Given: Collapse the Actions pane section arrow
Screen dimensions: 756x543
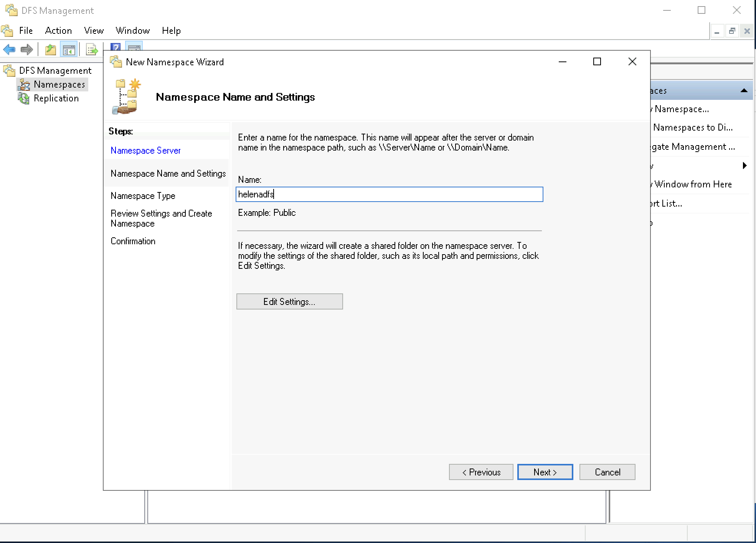Looking at the screenshot, I should click(x=744, y=91).
